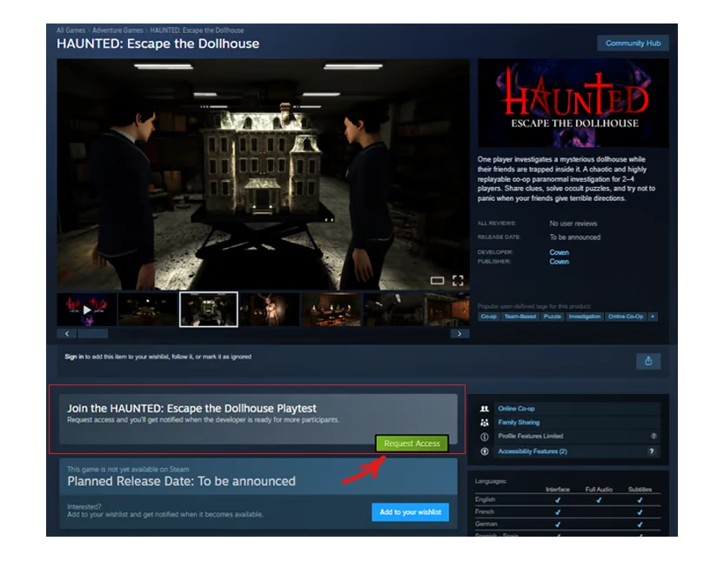Select the horned figure thumbnail
724x588 pixels.
coord(270,310)
